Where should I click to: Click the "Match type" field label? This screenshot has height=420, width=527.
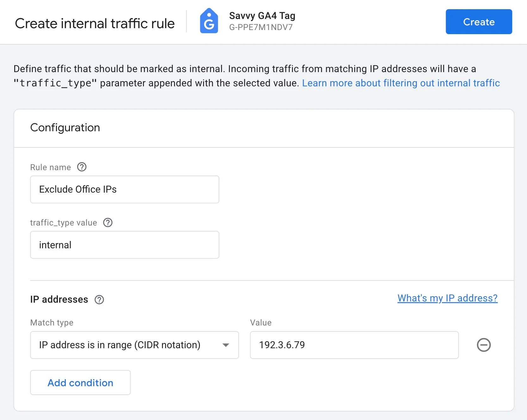click(52, 323)
